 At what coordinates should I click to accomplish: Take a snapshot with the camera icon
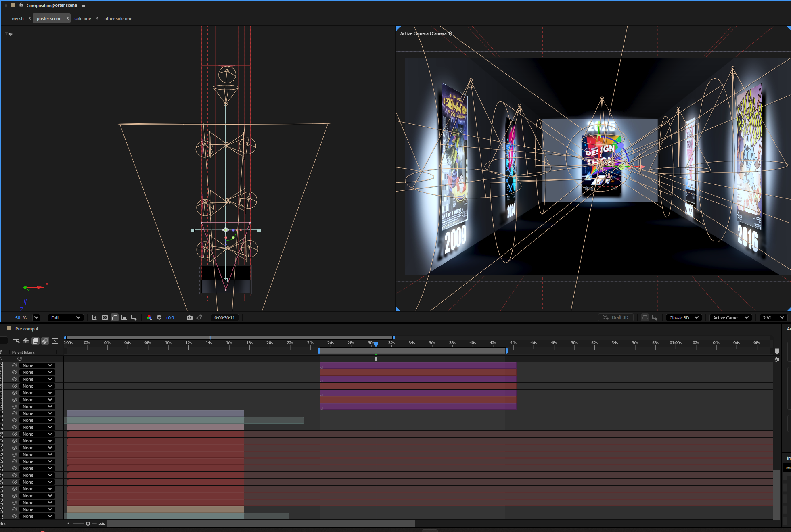point(190,318)
